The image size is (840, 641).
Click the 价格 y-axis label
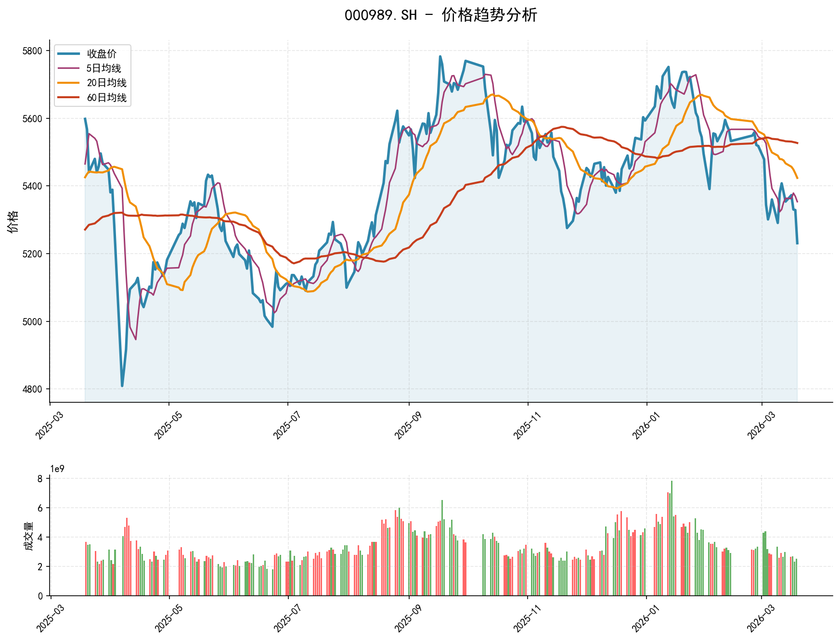coord(13,221)
